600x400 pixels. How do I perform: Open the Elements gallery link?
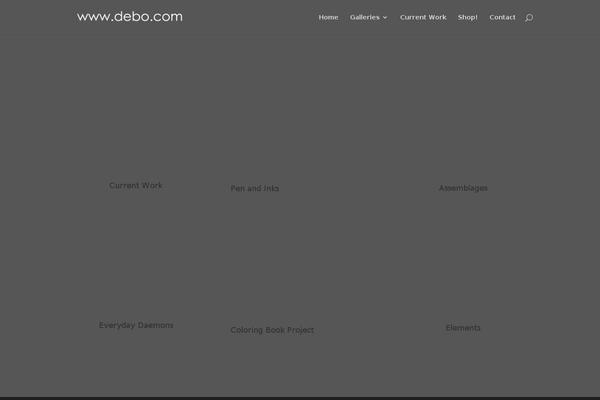(x=463, y=328)
